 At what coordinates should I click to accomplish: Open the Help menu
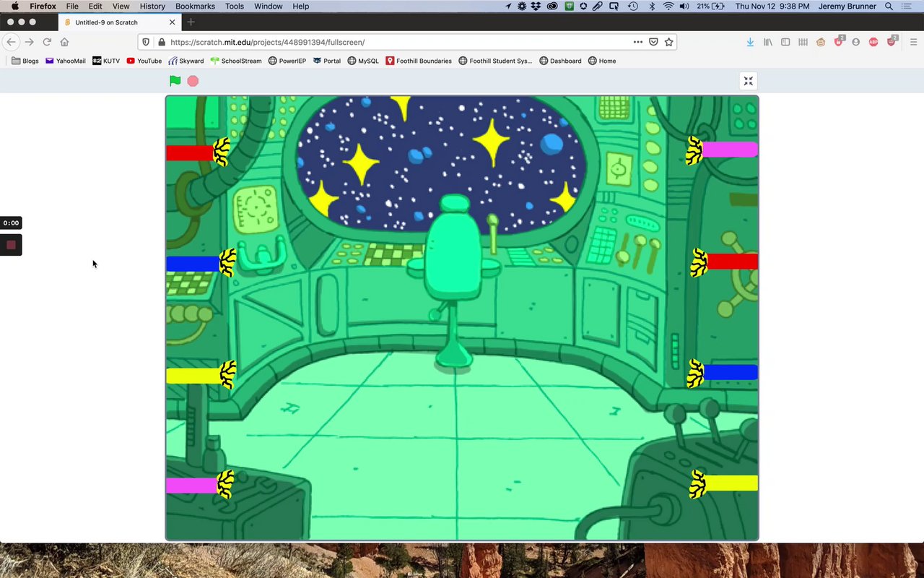click(301, 6)
